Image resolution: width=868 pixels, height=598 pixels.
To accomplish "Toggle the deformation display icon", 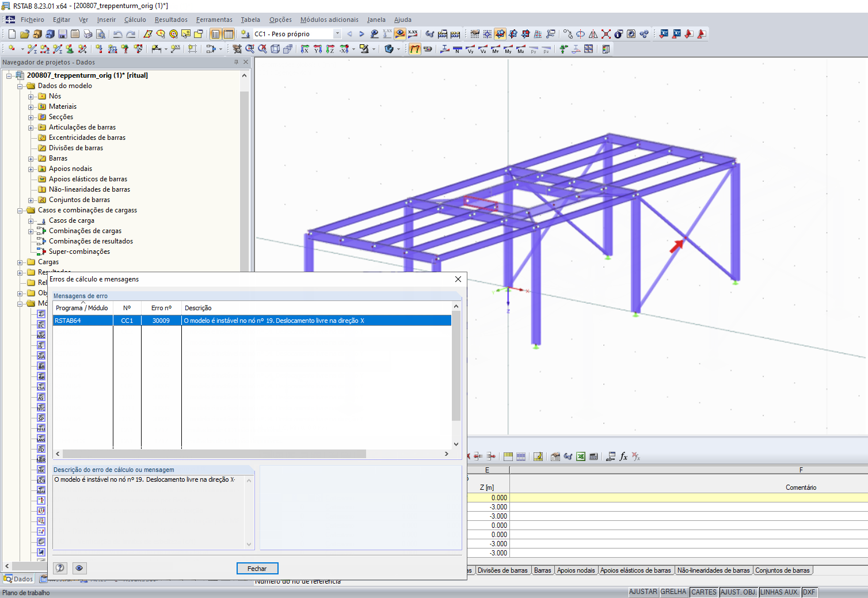I will point(415,49).
